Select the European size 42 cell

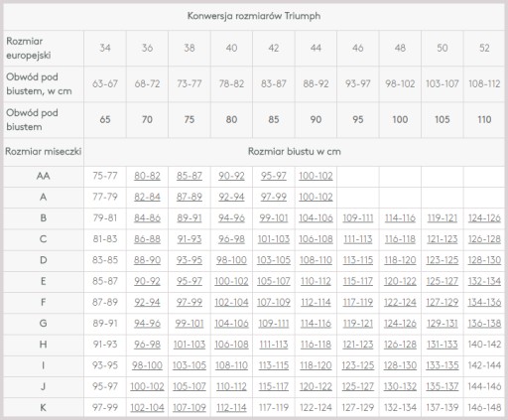(x=274, y=48)
